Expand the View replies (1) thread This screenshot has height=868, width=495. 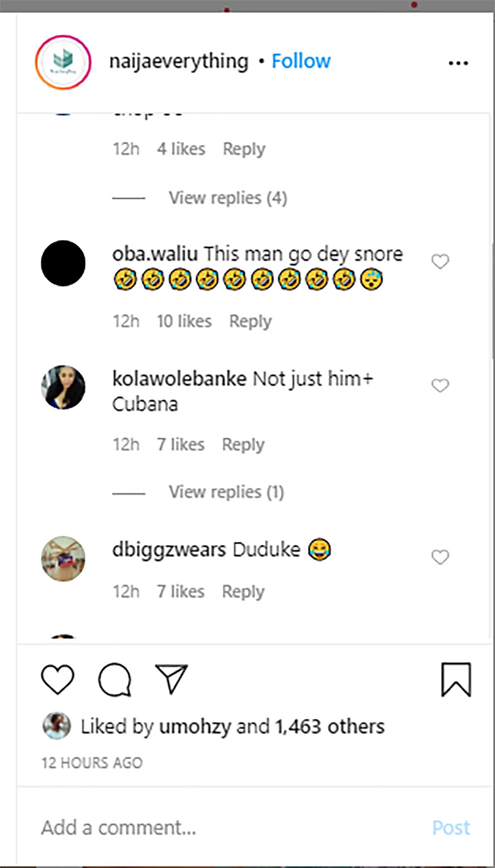pyautogui.click(x=226, y=492)
